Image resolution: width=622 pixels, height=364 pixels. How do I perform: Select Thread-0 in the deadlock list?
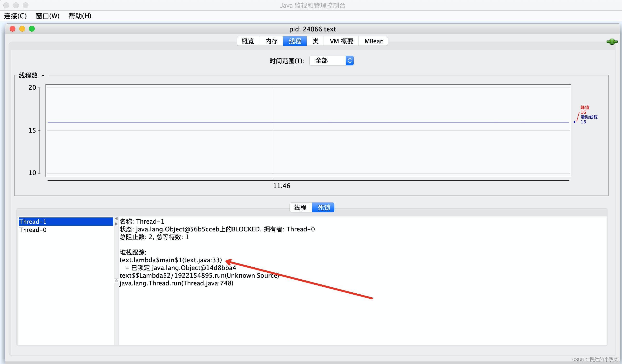66,230
